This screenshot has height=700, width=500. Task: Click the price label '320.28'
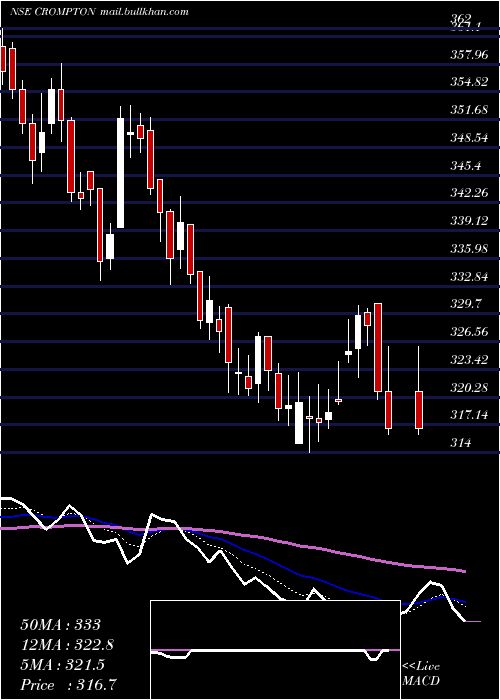coord(470,387)
